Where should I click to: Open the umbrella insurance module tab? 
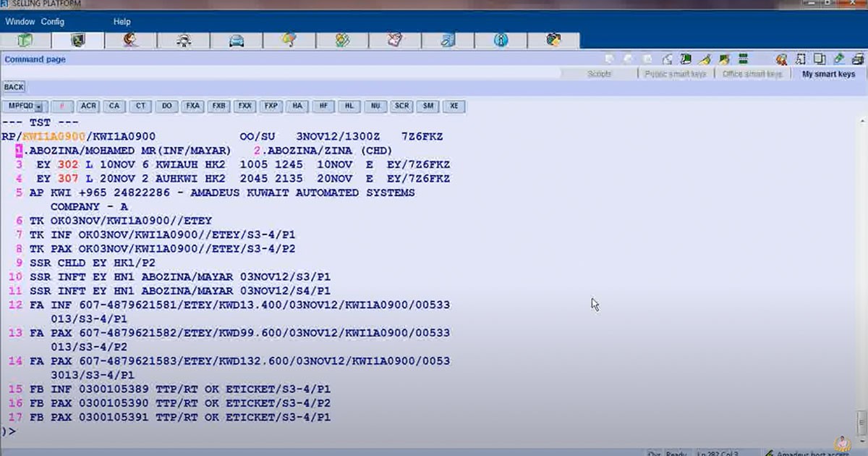(289, 41)
